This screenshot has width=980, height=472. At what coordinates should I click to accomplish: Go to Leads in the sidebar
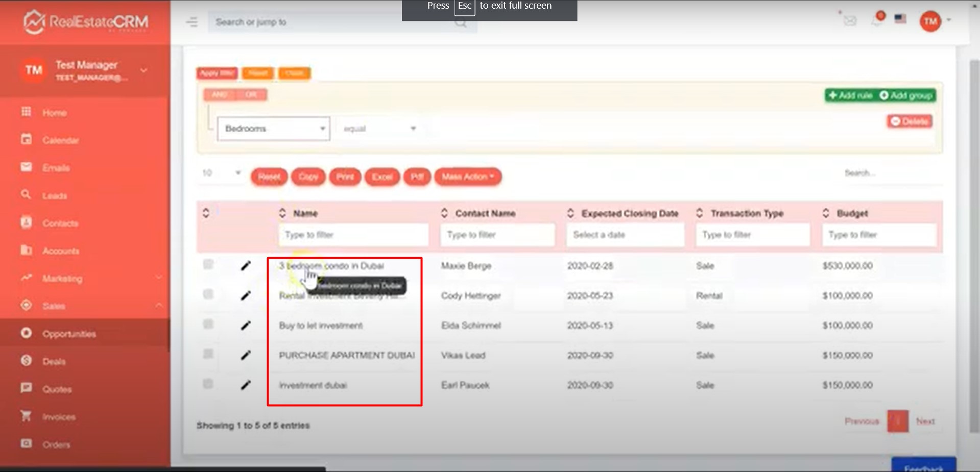point(54,195)
